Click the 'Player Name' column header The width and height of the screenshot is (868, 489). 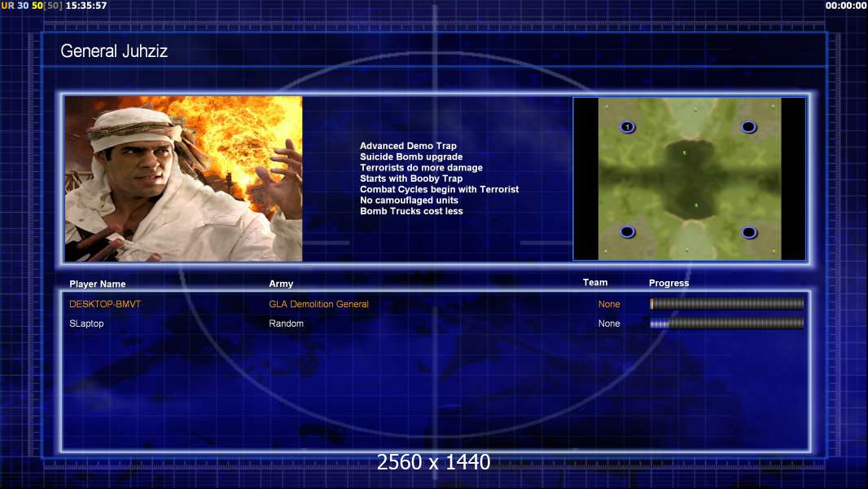pos(98,284)
